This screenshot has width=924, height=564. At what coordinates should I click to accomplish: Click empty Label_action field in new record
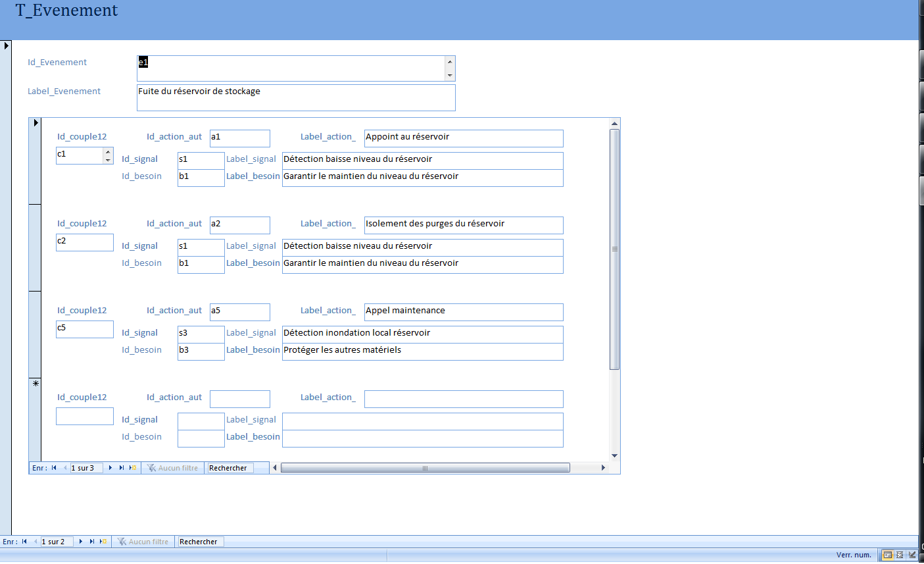click(464, 399)
